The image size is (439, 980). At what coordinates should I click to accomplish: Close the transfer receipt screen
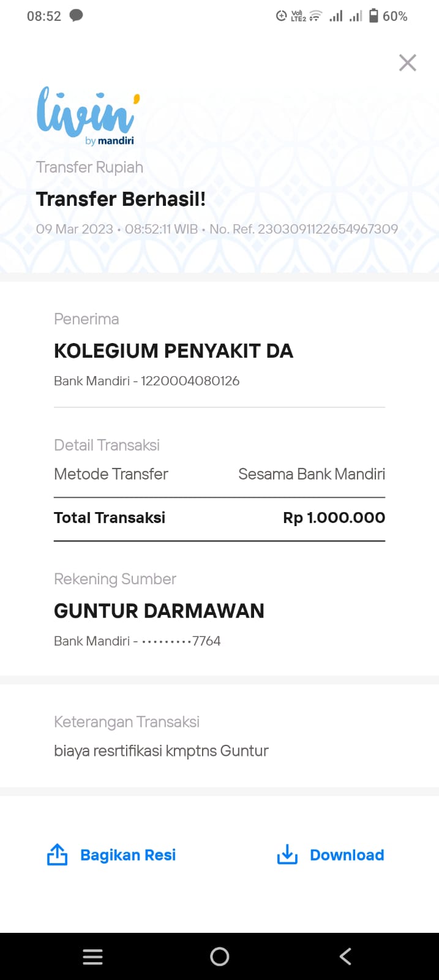407,62
